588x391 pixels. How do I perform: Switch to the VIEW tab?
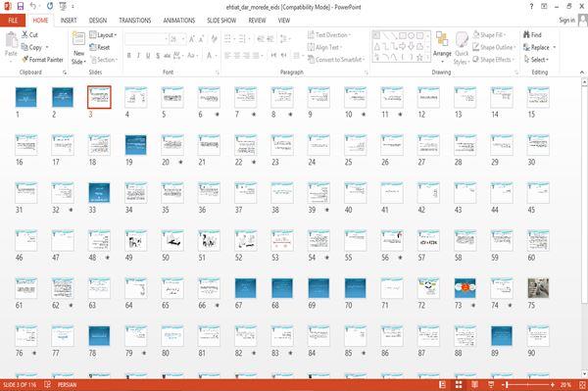[x=284, y=21]
